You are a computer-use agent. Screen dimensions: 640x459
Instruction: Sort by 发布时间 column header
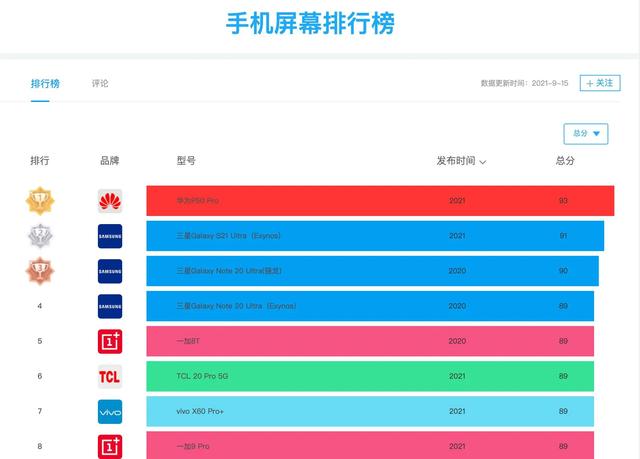pyautogui.click(x=461, y=161)
